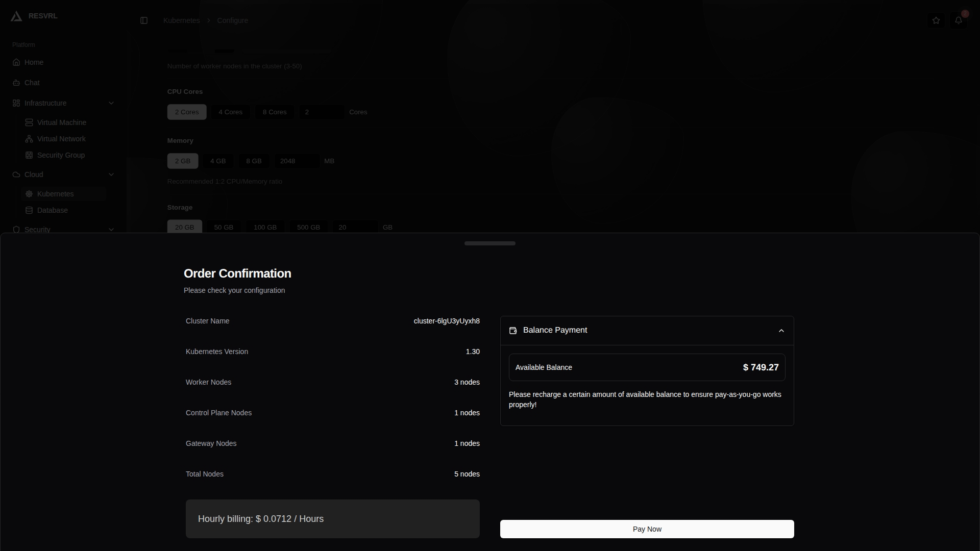
Task: Select the 2 Cores option
Action: 187,112
